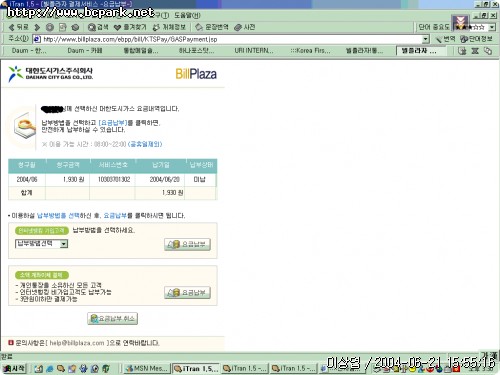The height and width of the screenshot is (375, 500).
Task: Click the 서비스번호 column header
Action: click(x=113, y=165)
